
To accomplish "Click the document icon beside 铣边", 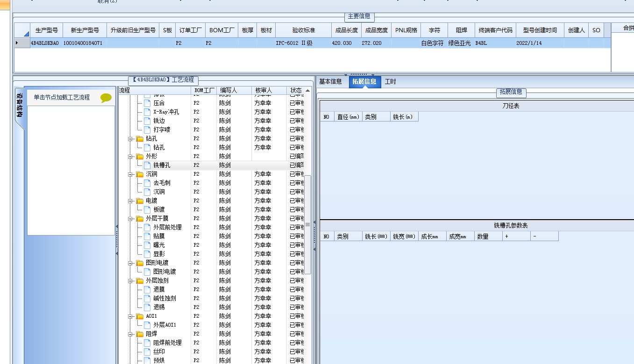I will (147, 121).
